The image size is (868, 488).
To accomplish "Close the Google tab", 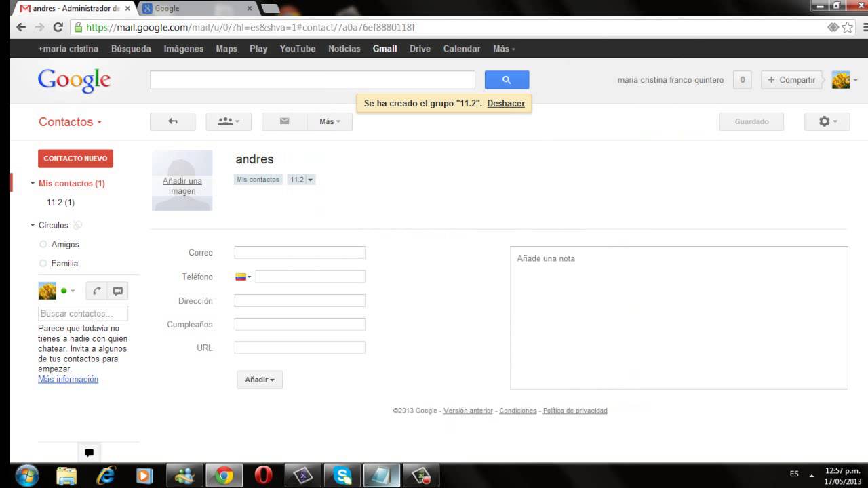I will [x=250, y=9].
